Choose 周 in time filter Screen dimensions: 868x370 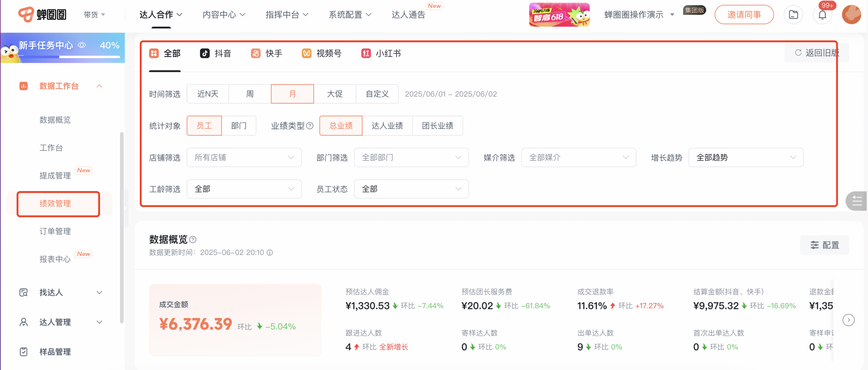pyautogui.click(x=250, y=94)
